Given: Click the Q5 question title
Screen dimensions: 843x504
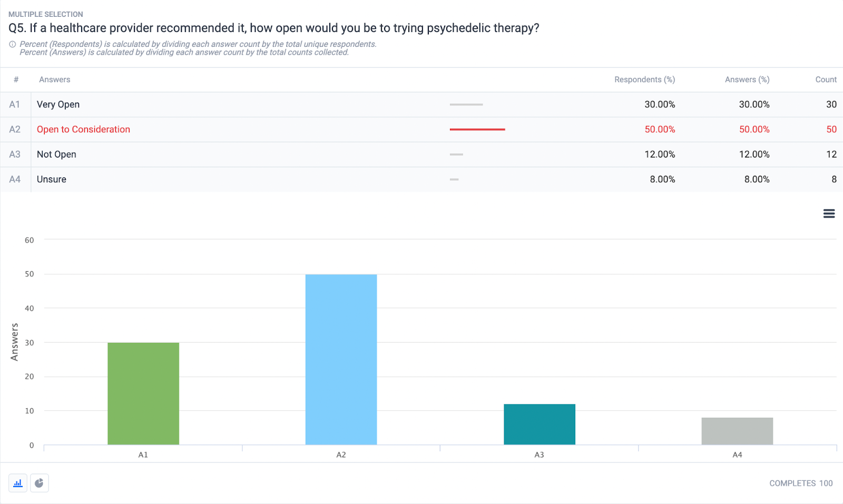Looking at the screenshot, I should (x=273, y=28).
